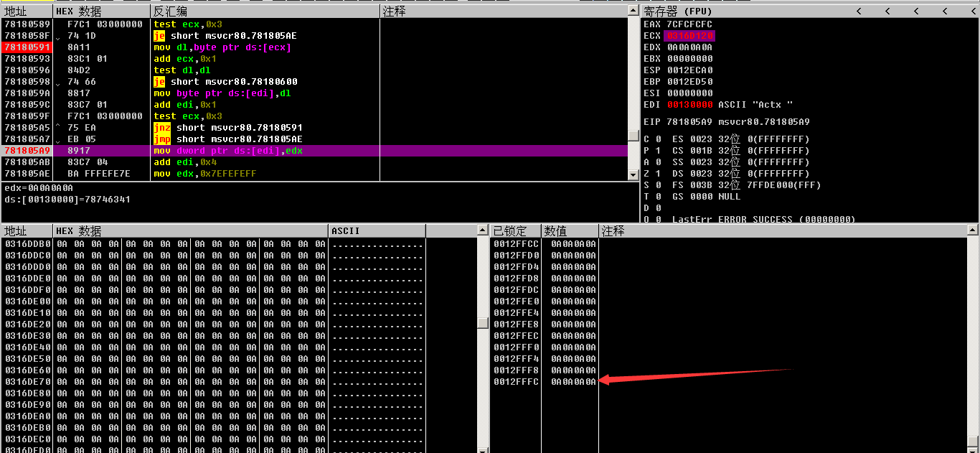Screen dimensions: 980x453
Task: Toggle the C carry flag value
Action: [x=658, y=139]
